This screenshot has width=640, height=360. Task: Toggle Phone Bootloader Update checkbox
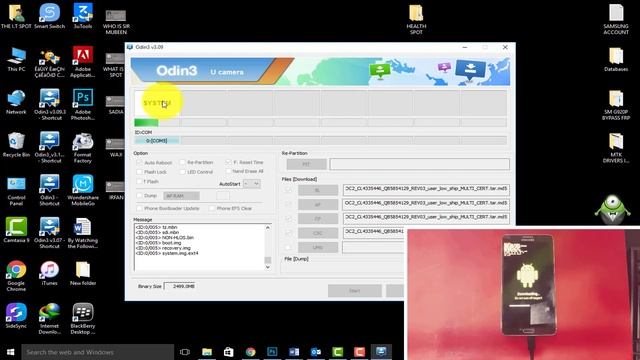pyautogui.click(x=139, y=208)
